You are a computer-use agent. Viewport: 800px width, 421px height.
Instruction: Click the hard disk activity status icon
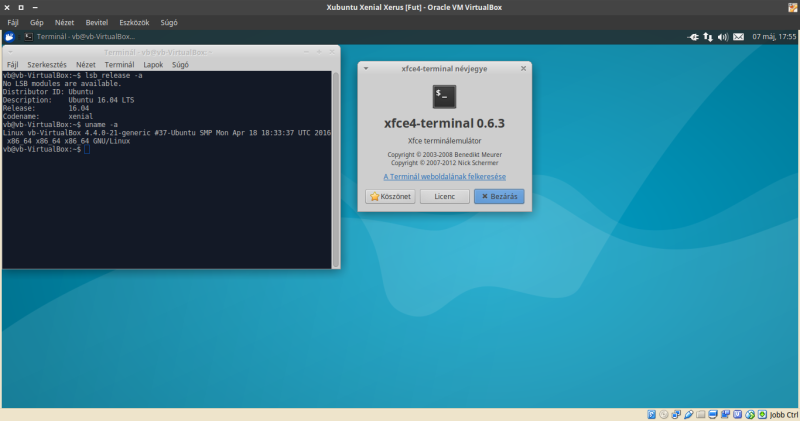click(x=652, y=415)
